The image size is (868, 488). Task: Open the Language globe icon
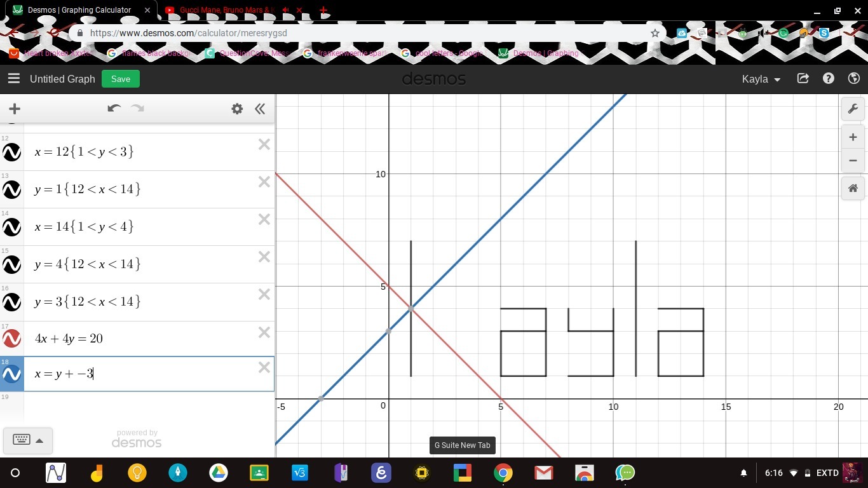(854, 79)
